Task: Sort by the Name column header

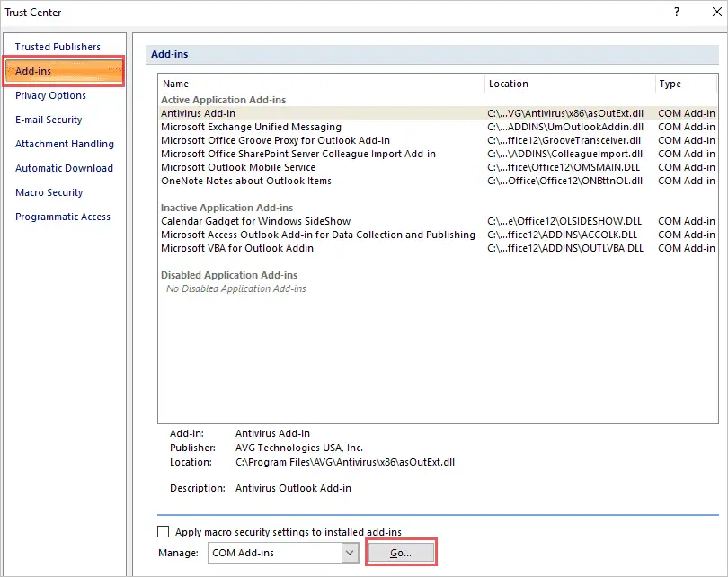Action: [x=322, y=84]
